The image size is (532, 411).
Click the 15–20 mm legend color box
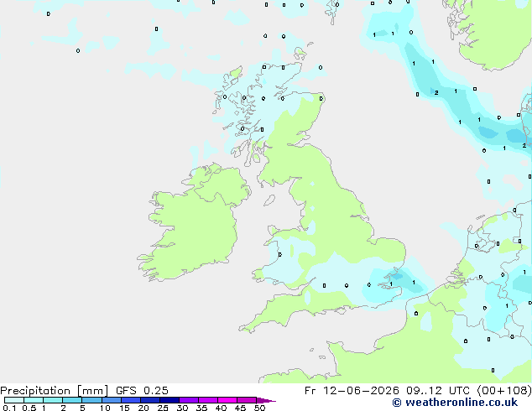tap(130, 400)
